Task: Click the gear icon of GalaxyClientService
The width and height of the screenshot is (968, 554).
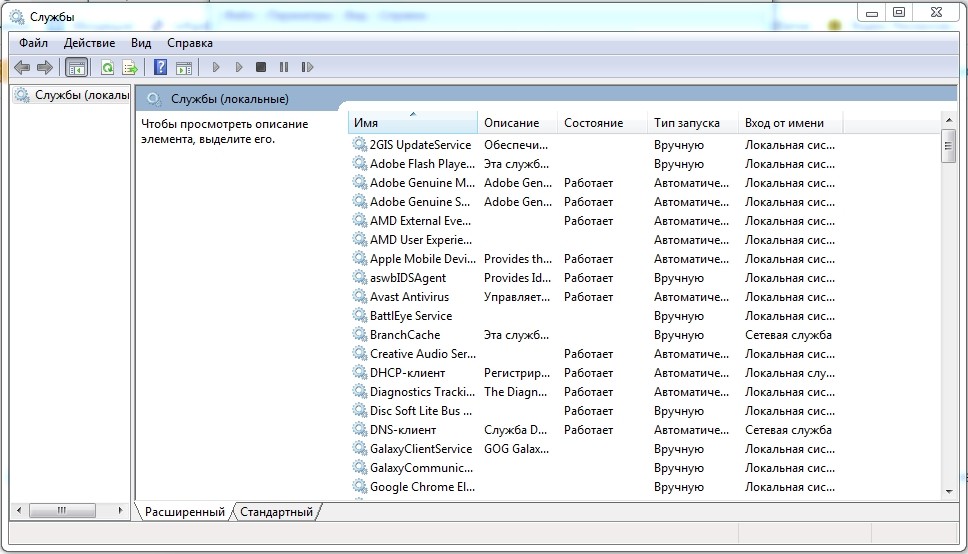Action: click(359, 448)
